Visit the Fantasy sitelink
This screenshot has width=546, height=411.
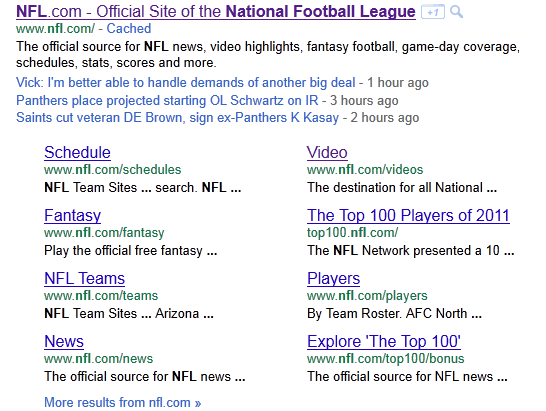pos(72,216)
